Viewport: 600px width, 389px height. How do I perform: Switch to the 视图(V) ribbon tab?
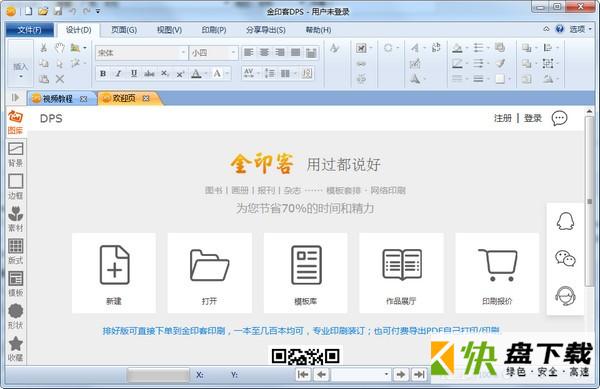[170, 30]
